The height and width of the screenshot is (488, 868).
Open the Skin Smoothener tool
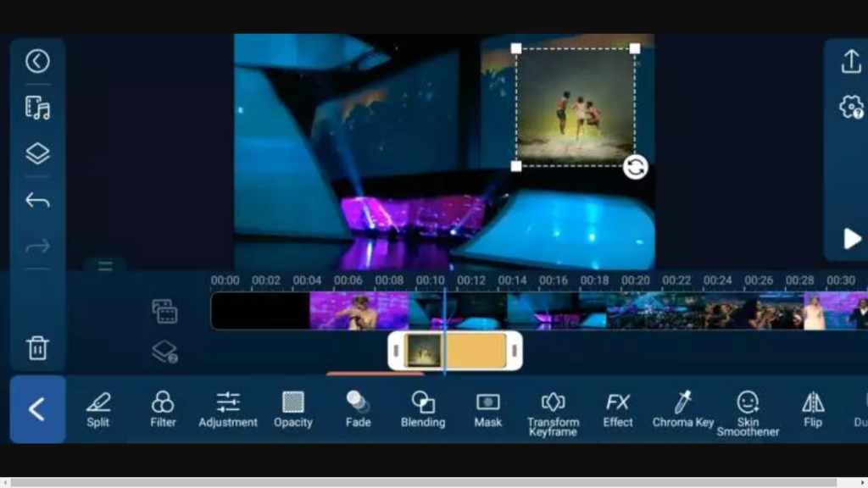[748, 409]
